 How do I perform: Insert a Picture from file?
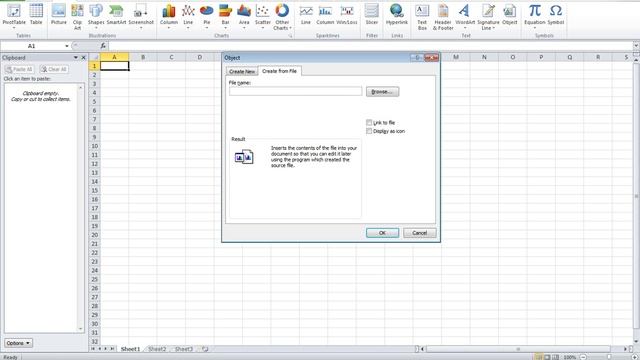[58, 15]
